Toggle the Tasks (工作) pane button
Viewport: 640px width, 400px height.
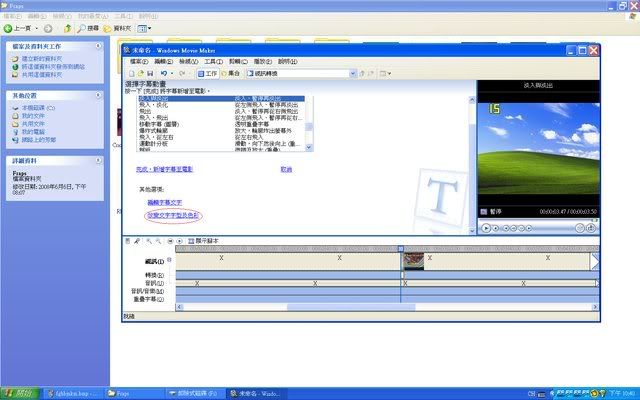coord(210,73)
